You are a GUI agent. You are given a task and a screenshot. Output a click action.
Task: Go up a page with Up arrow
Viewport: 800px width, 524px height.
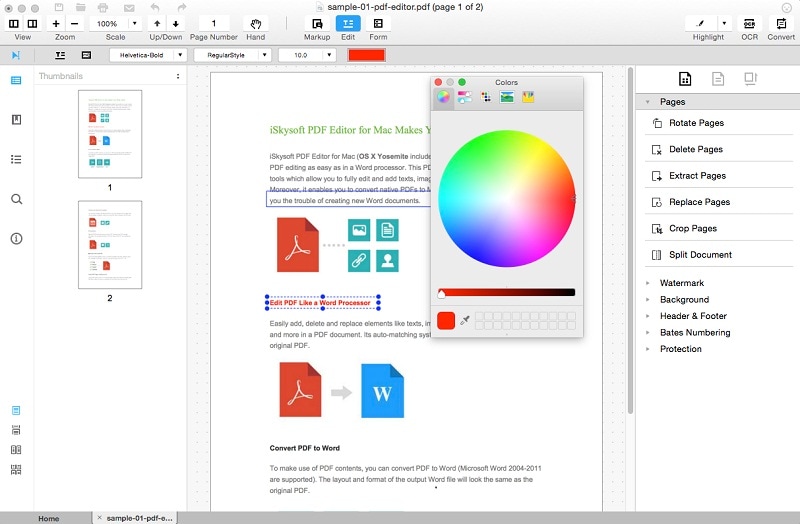coord(157,23)
